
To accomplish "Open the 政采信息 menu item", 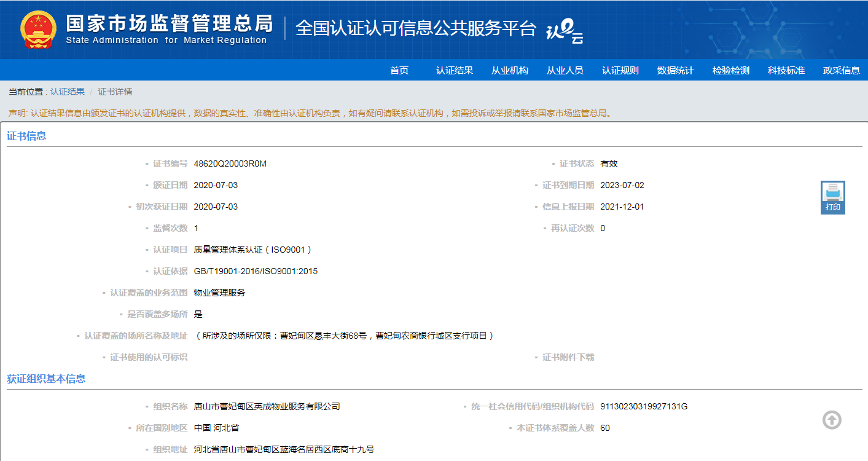I will click(x=842, y=70).
